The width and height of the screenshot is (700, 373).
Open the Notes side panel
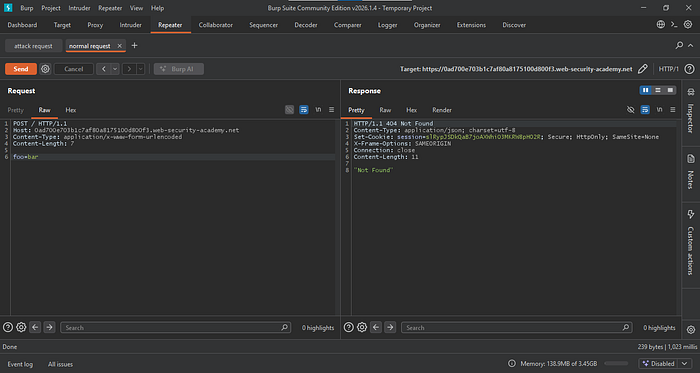point(691,172)
